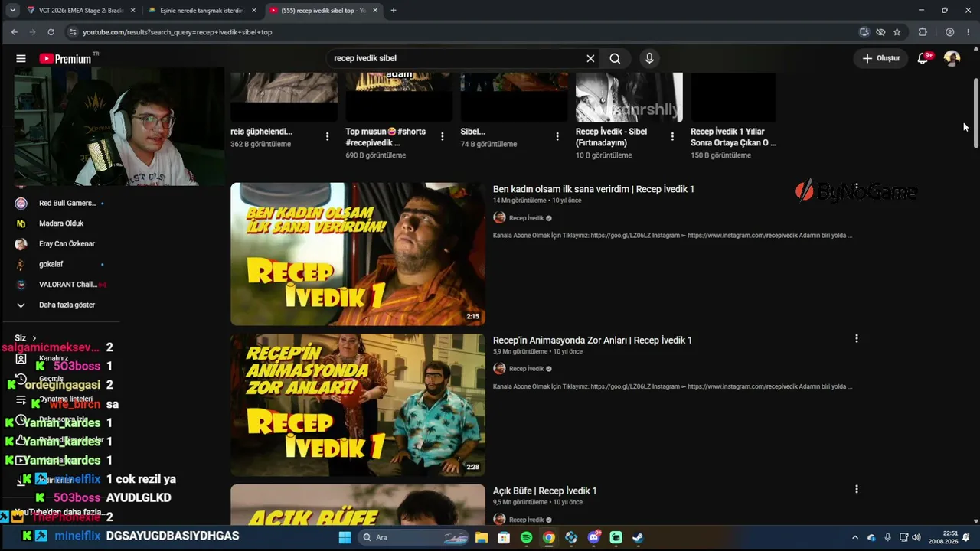This screenshot has height=551, width=980.
Task: Open the Chrome extensions puzzle icon
Action: (923, 32)
